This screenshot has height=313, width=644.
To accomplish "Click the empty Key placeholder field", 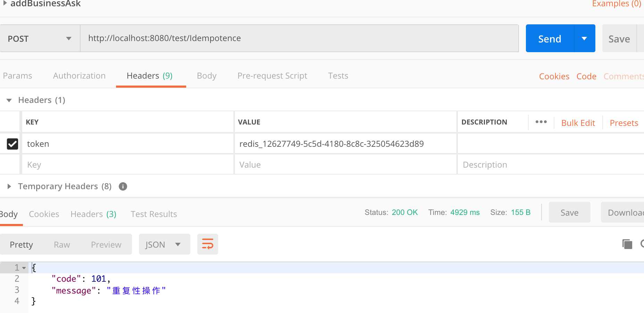I will (128, 164).
